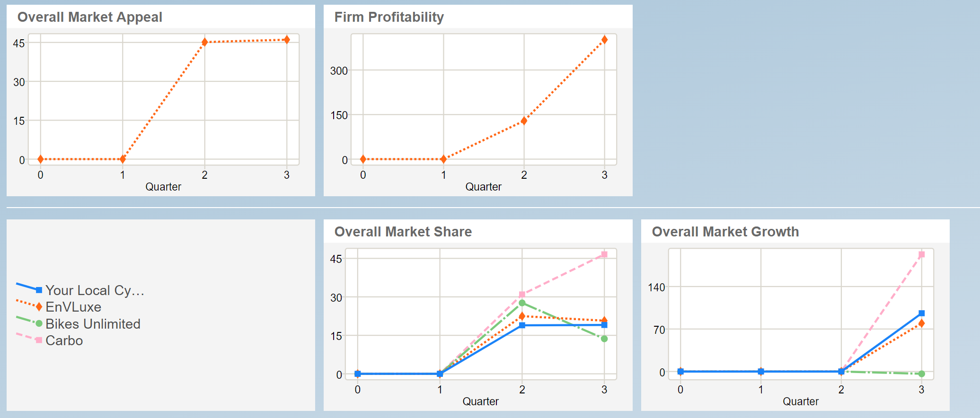The width and height of the screenshot is (980, 418).
Task: Click the Overall Market Growth chart title
Action: pos(725,232)
